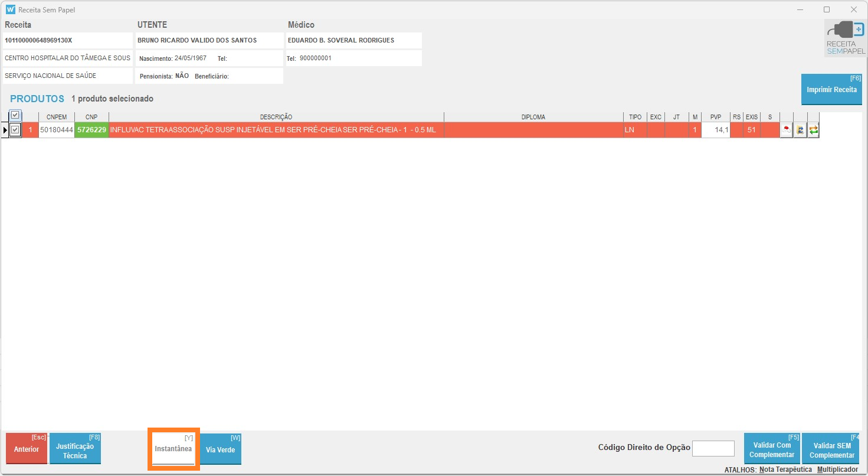Click the W application icon in title bar

(10, 9)
